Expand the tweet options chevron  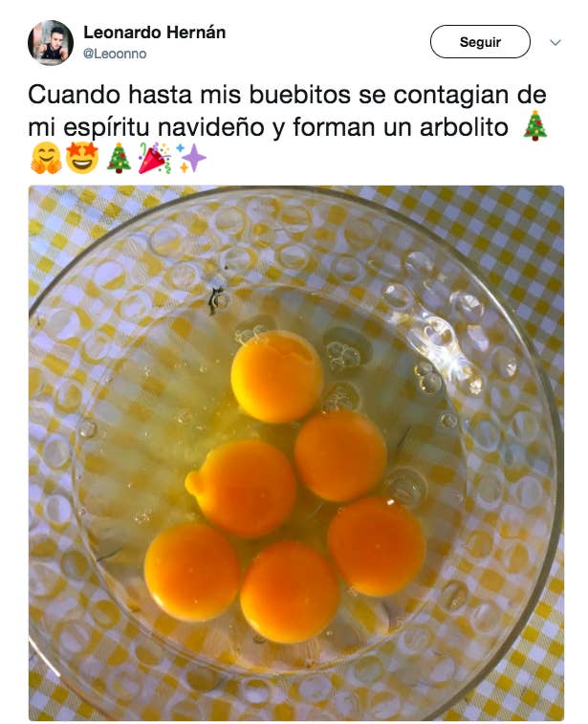555,42
